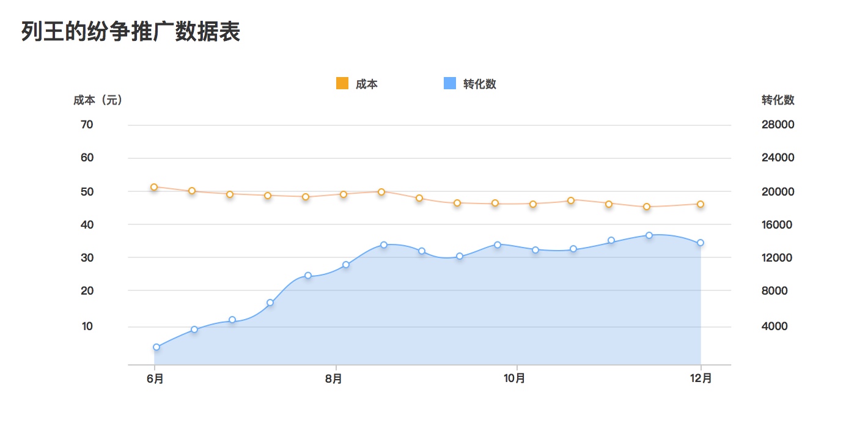Click the 成本（元）left axis title
Viewport: 868px width, 434px height.
tap(98, 100)
